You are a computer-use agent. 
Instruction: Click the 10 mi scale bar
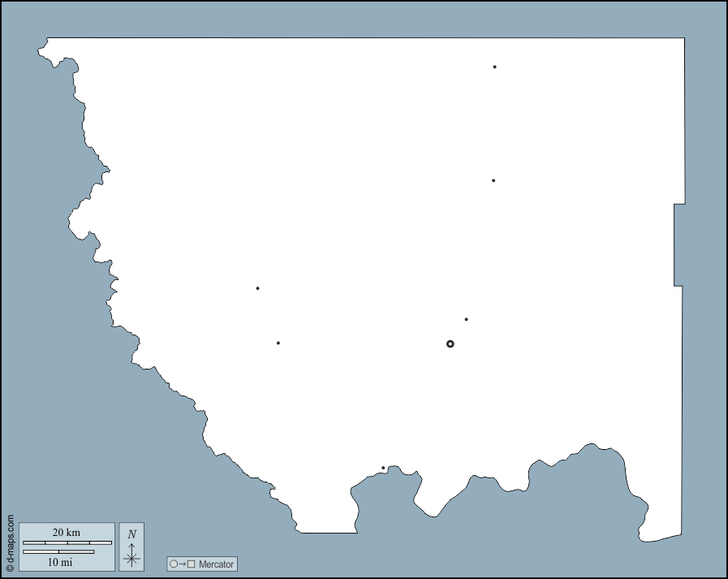[x=58, y=552]
